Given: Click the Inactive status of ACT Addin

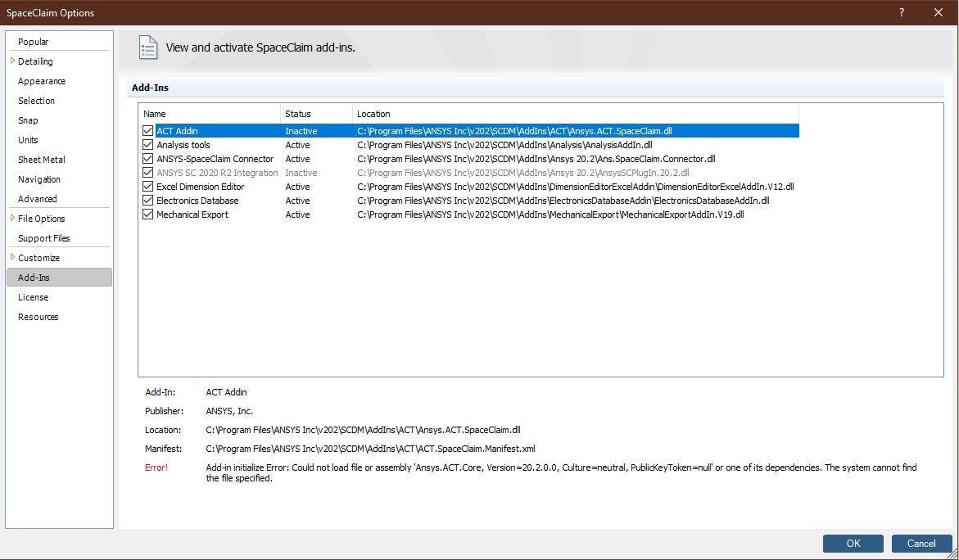Looking at the screenshot, I should pyautogui.click(x=301, y=131).
